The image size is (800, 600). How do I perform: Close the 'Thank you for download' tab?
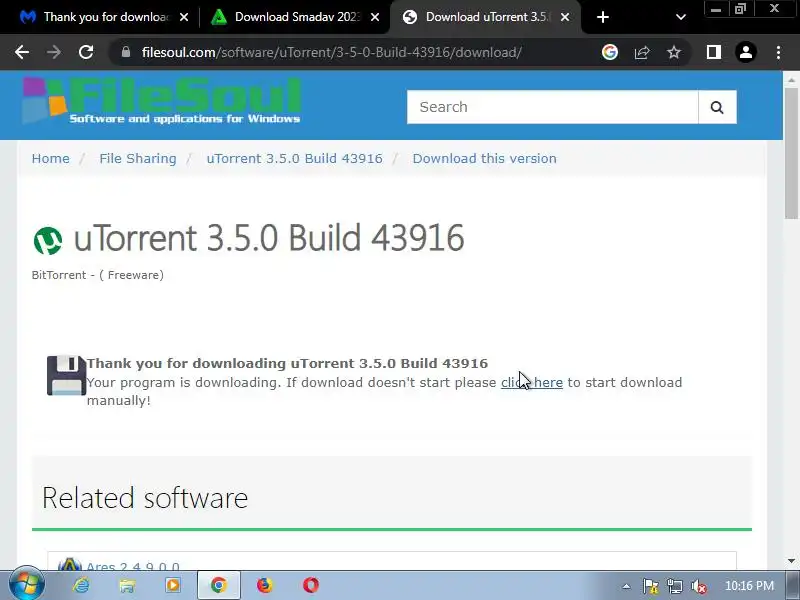tap(184, 17)
